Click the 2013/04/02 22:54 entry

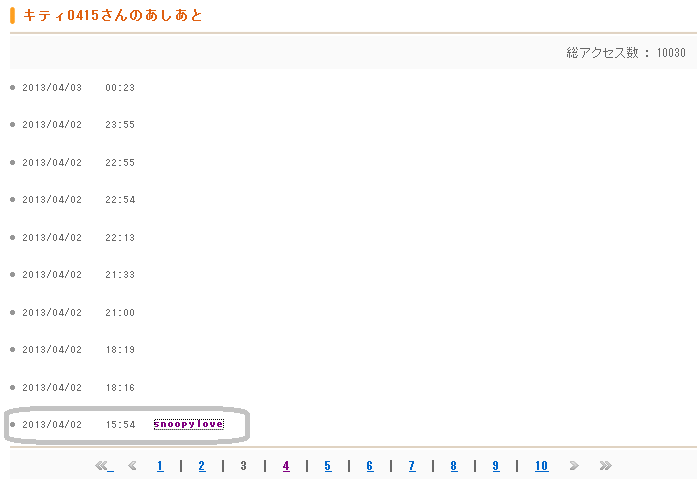pyautogui.click(x=78, y=199)
